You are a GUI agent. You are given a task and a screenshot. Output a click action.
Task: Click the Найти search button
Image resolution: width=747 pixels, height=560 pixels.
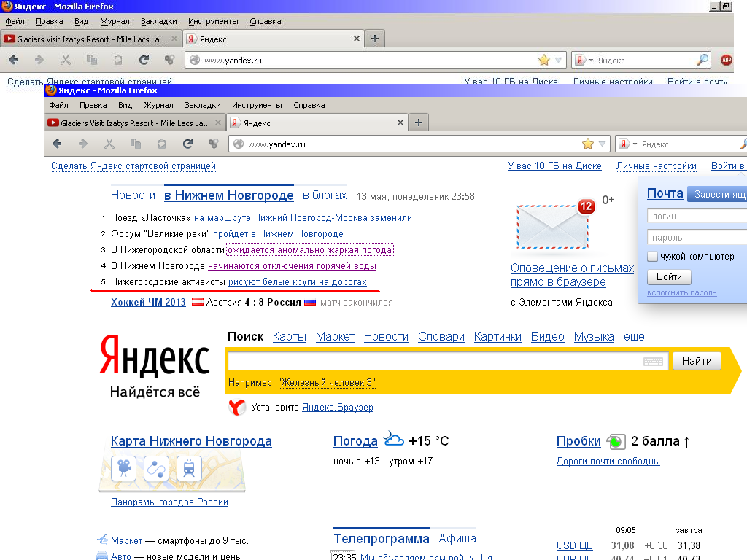(697, 361)
